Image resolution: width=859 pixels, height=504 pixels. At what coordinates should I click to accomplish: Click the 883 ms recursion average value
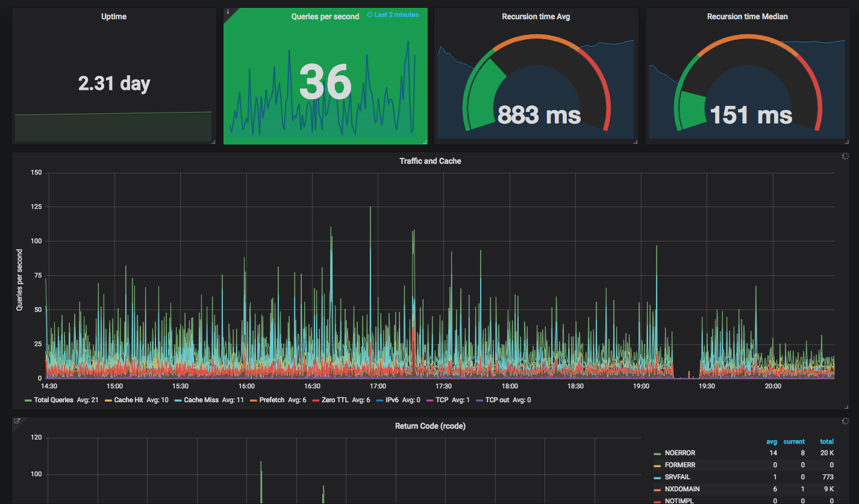(539, 114)
